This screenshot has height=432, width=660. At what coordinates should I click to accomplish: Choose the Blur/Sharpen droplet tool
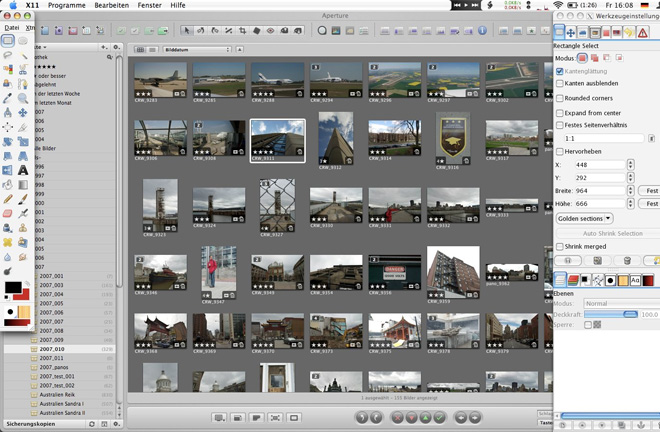(x=8, y=257)
